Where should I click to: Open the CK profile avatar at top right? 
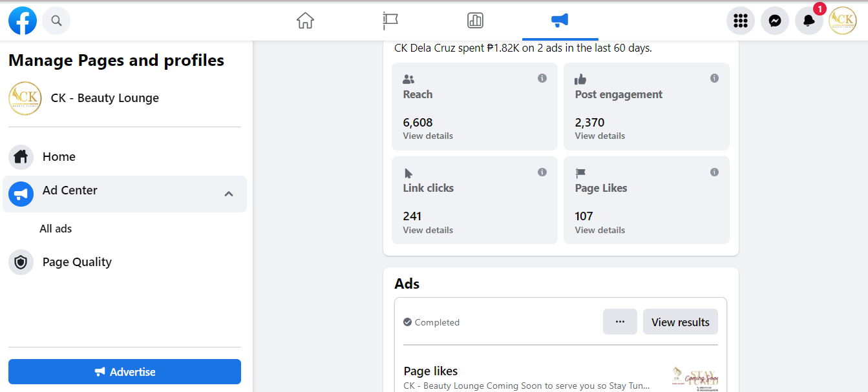[x=843, y=21]
